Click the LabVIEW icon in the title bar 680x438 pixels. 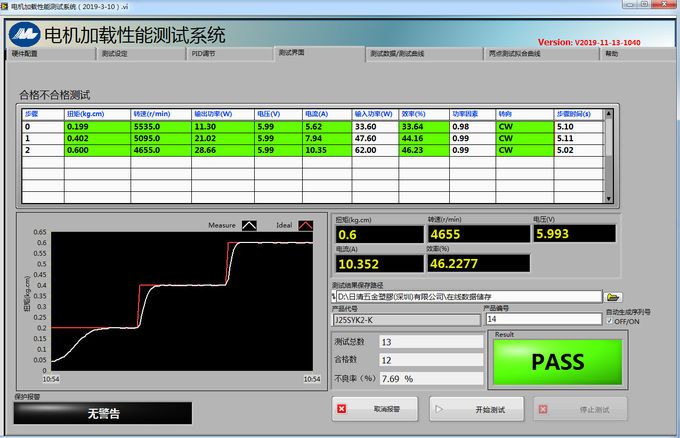pyautogui.click(x=6, y=6)
